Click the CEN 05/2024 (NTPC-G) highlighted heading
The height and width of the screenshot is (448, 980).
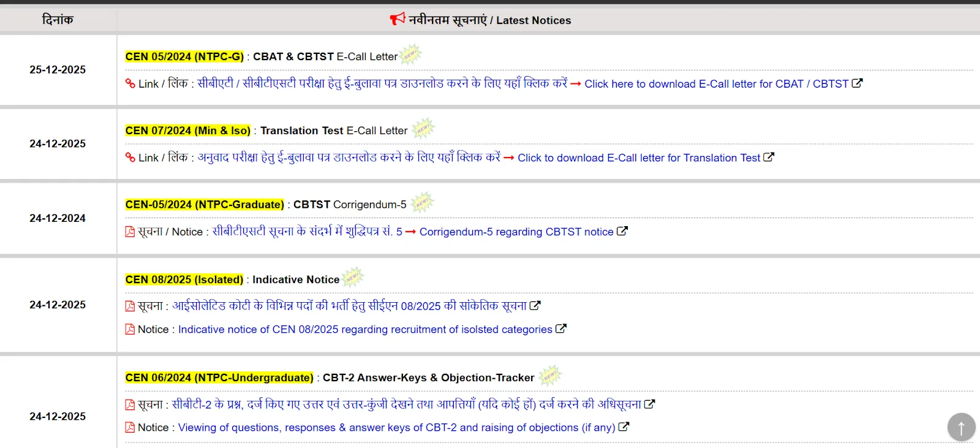184,56
